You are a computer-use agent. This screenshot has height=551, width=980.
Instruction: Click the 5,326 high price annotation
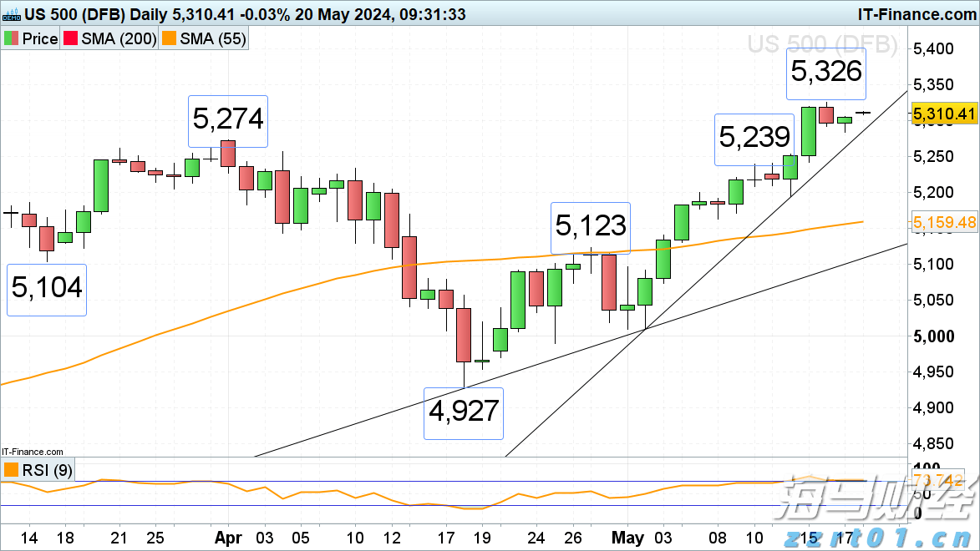825,73
